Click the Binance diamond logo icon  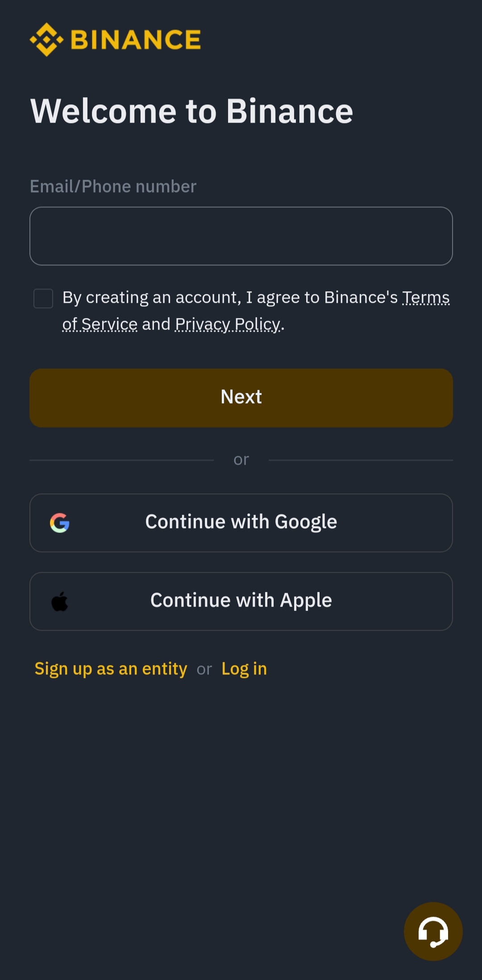pyautogui.click(x=46, y=40)
